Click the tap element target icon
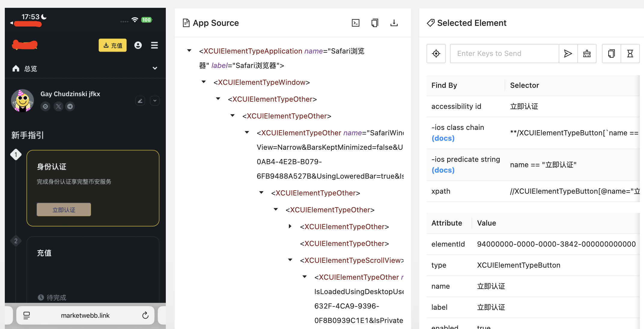 click(x=436, y=54)
